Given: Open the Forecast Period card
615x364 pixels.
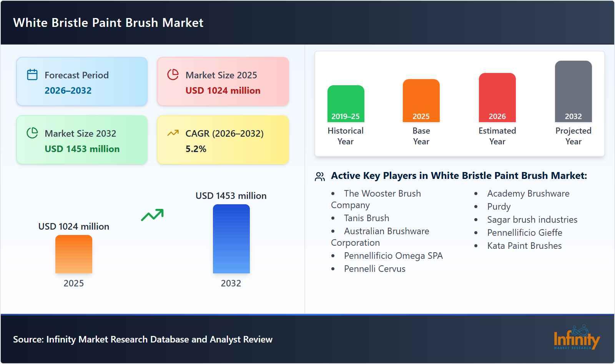Looking at the screenshot, I should (x=81, y=81).
